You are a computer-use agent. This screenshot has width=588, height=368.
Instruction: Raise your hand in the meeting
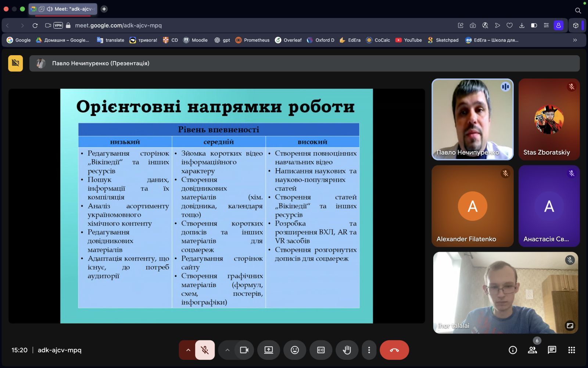tap(347, 350)
